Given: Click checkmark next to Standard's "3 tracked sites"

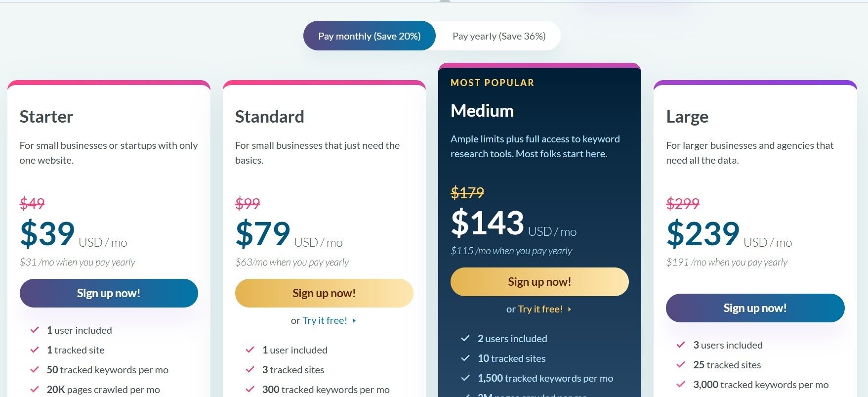Looking at the screenshot, I should pyautogui.click(x=250, y=369).
